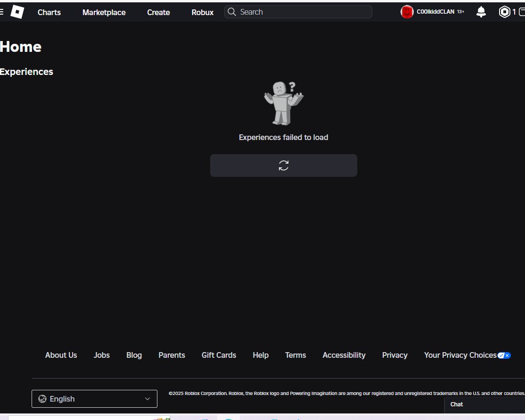Expand the English language dropdown
Screen dimensions: 525x420
(94, 399)
